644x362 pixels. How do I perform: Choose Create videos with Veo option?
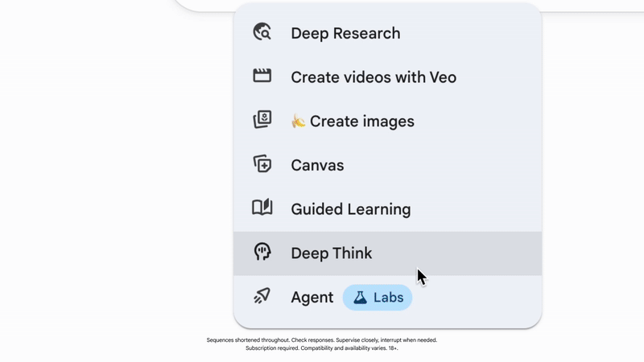coord(374,77)
